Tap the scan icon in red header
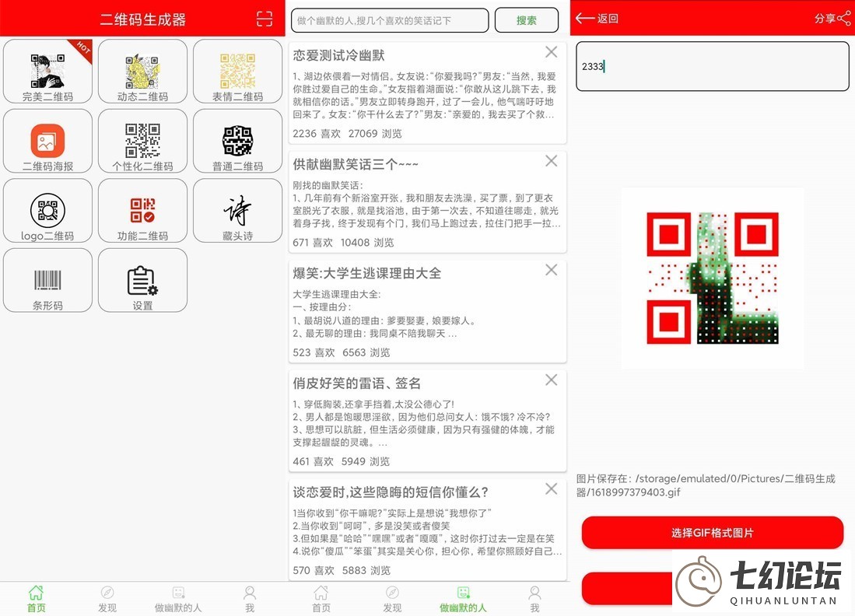855x616 pixels. [265, 19]
